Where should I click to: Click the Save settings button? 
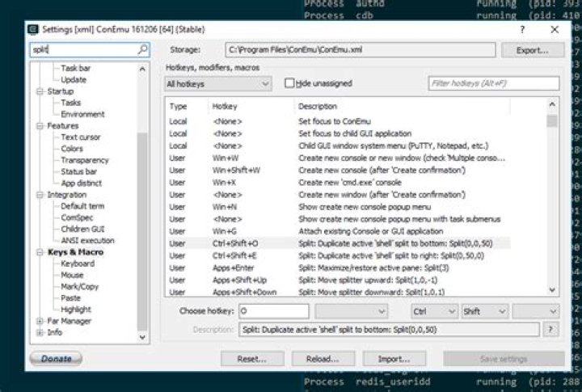(x=504, y=359)
